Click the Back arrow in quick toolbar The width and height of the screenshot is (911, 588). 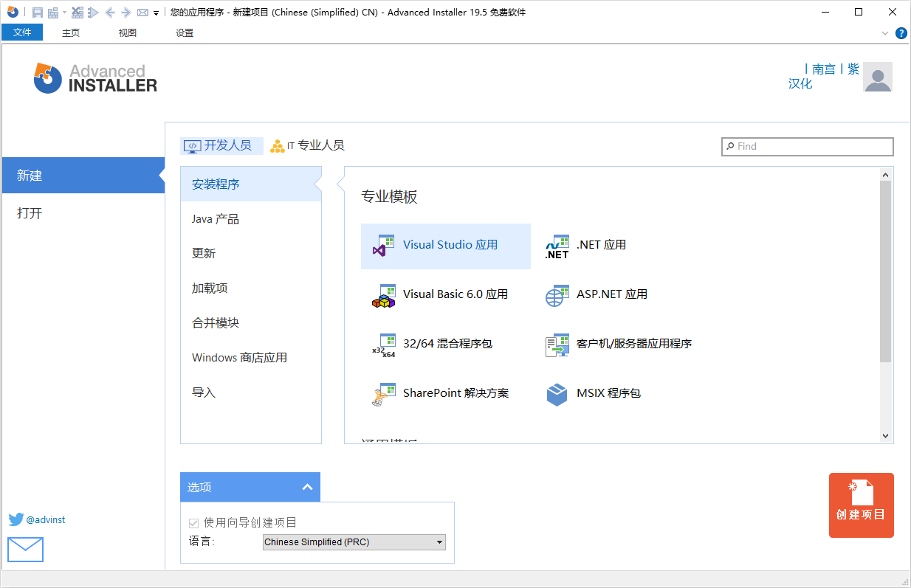[109, 13]
